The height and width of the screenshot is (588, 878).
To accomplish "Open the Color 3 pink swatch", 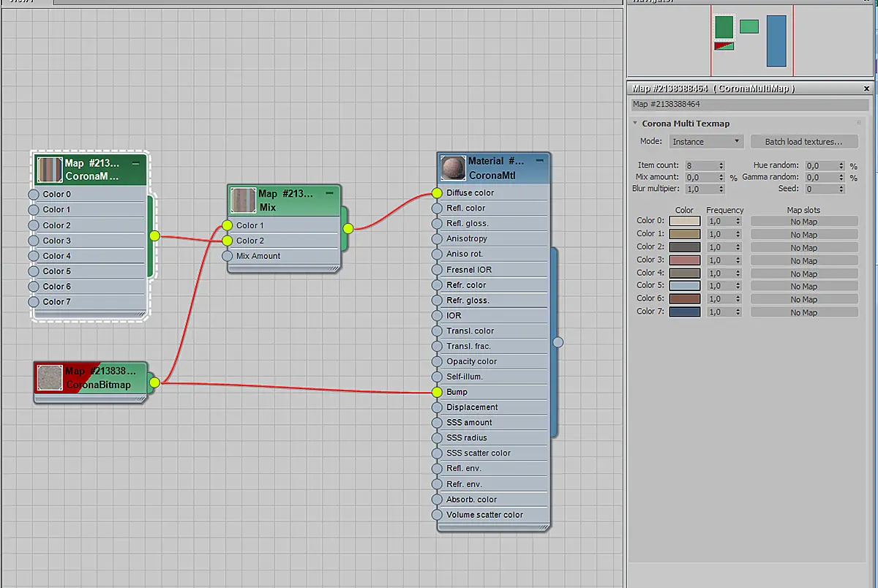I will click(684, 260).
